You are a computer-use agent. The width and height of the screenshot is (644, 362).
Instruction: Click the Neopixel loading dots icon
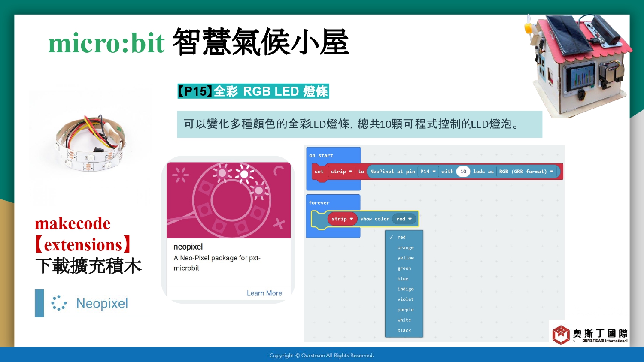pos(59,303)
